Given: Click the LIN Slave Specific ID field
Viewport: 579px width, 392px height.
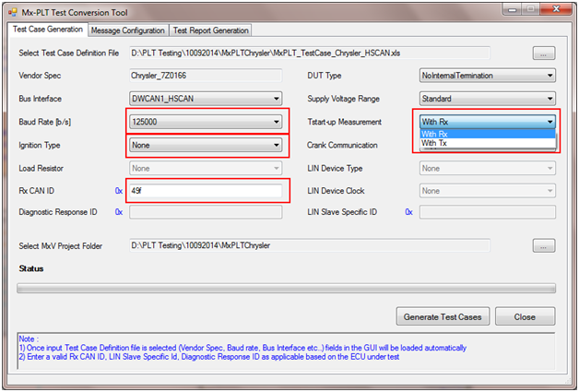Looking at the screenshot, I should [488, 212].
